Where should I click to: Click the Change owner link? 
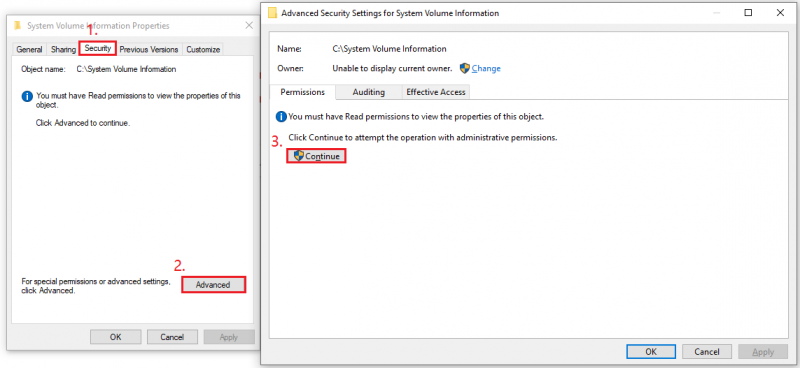[486, 68]
